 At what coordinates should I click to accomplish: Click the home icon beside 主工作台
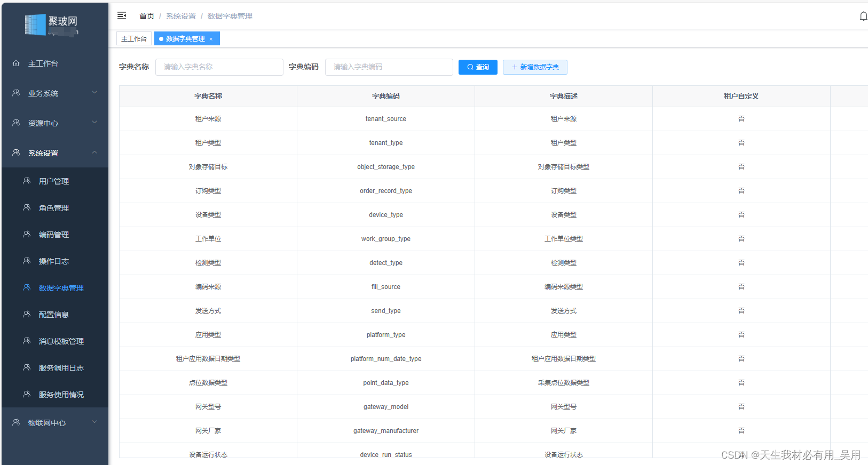[x=16, y=63]
